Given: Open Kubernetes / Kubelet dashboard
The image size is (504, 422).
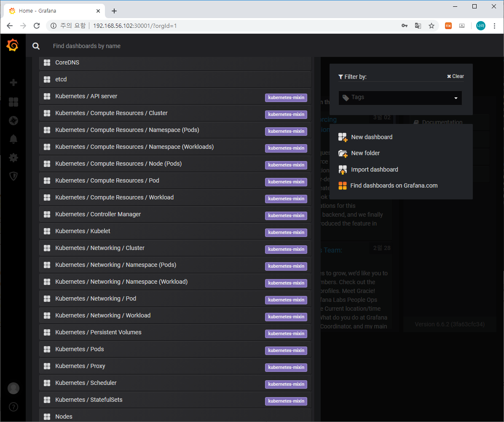Looking at the screenshot, I should [175, 231].
